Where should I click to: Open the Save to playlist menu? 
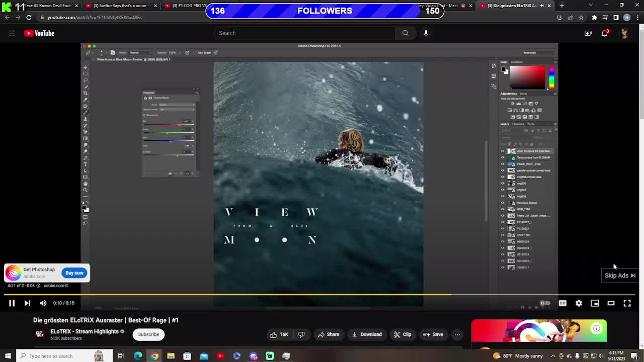tap(433, 334)
